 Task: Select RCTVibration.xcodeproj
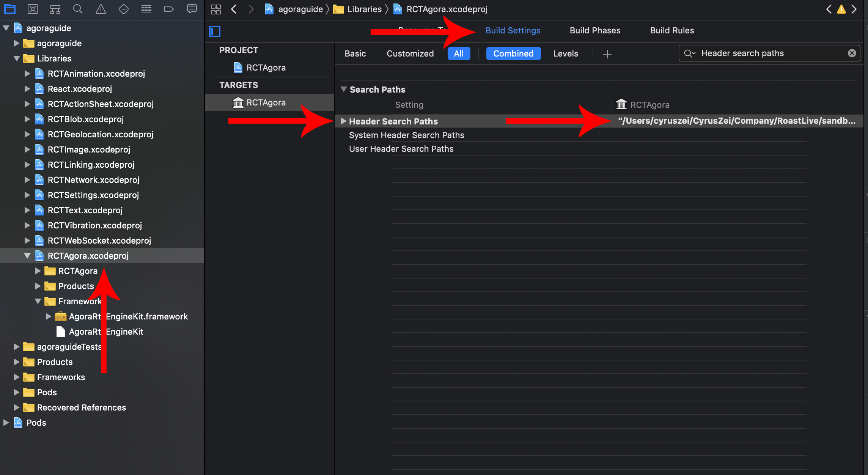click(x=95, y=225)
